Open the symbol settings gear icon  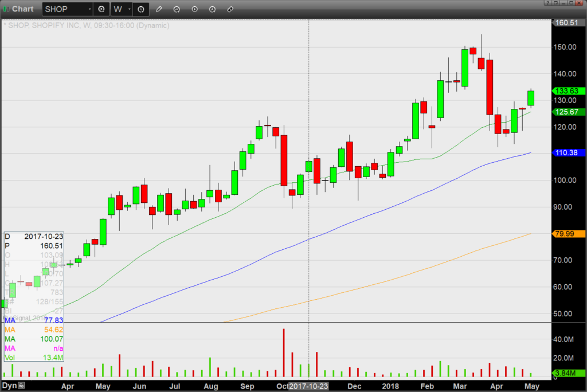pos(101,9)
